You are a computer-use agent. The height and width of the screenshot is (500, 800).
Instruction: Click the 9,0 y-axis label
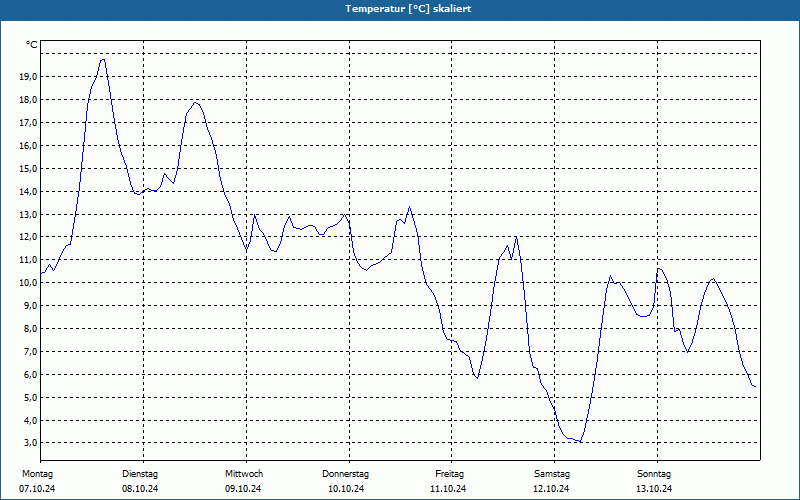tap(30, 306)
